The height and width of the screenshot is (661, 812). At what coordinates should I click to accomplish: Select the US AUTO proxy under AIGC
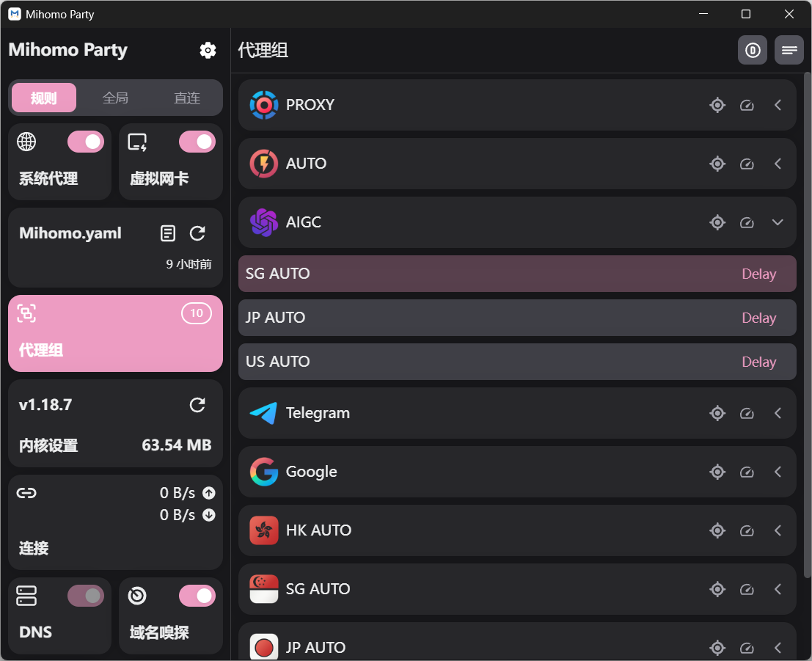point(440,362)
